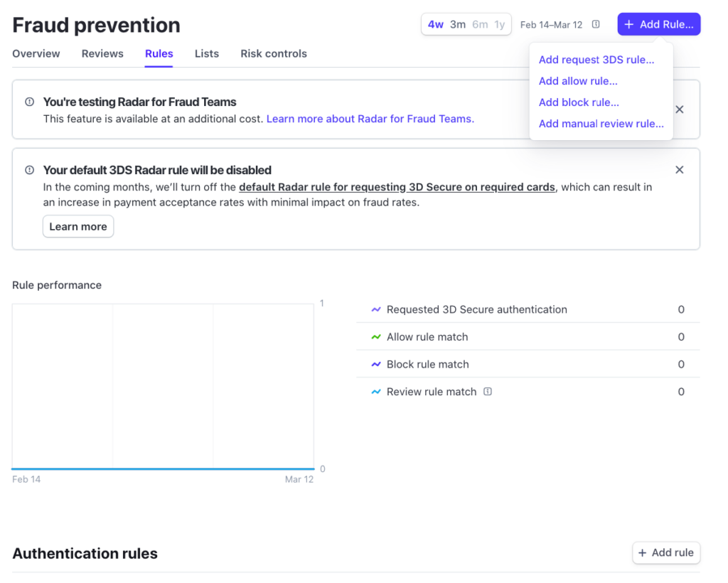This screenshot has width=728, height=583.
Task: Open Learn more about Radar link
Action: click(370, 119)
